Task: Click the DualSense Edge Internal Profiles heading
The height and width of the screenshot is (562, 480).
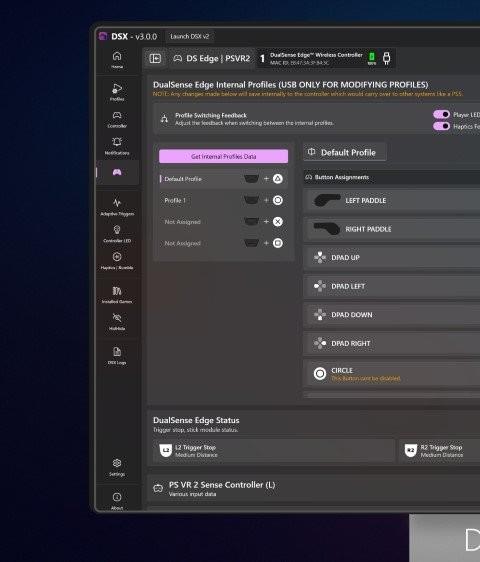Action: [x=290, y=85]
